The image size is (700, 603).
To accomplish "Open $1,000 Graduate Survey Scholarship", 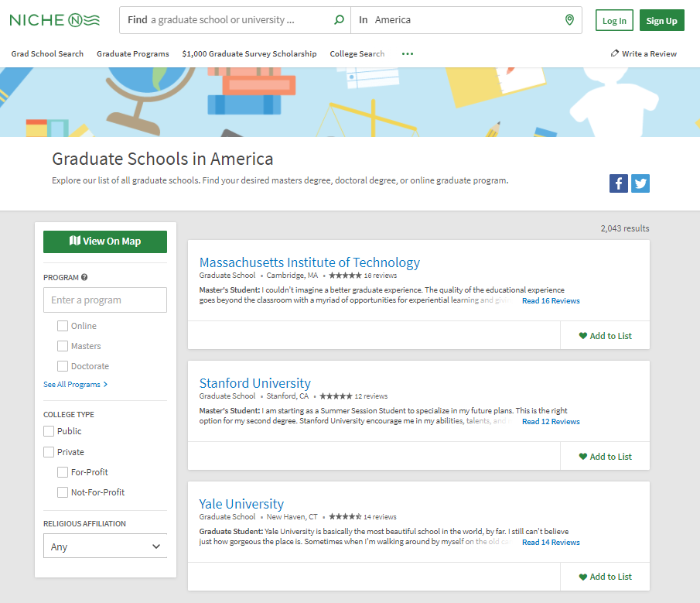I will pyautogui.click(x=249, y=53).
